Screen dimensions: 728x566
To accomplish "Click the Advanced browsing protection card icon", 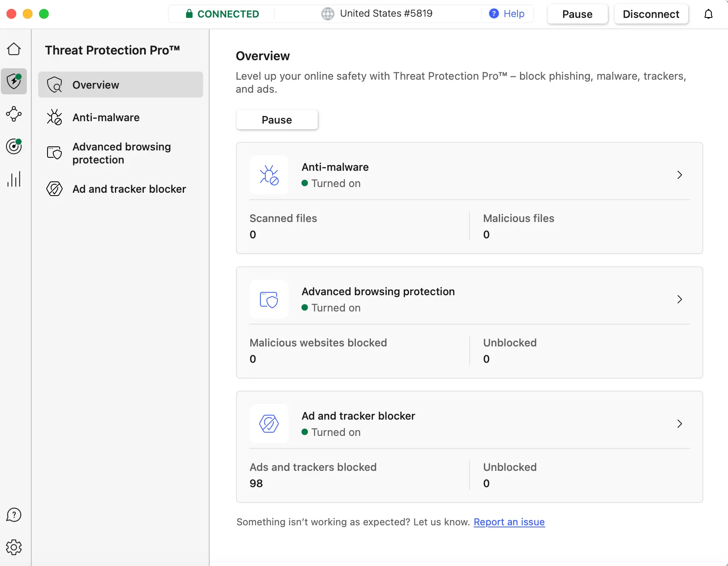I will click(x=269, y=299).
